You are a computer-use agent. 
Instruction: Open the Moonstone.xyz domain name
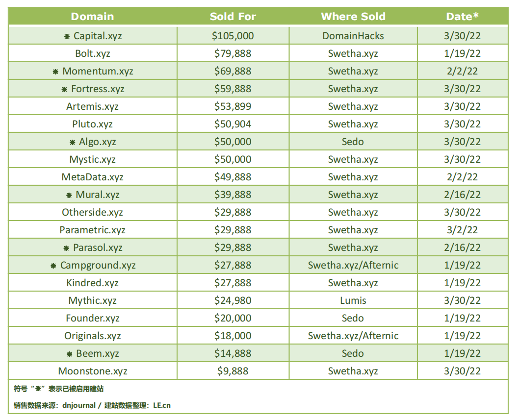click(93, 371)
